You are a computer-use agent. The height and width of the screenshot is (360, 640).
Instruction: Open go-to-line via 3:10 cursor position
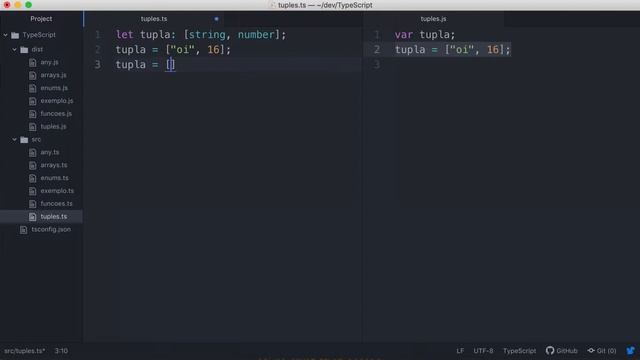click(x=61, y=351)
